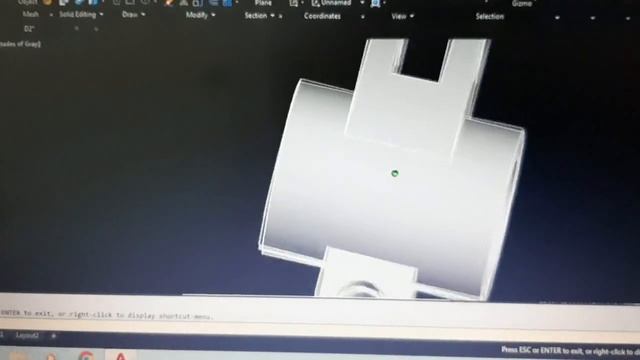The height and width of the screenshot is (360, 640).
Task: Switch to the Layout2 tab
Action: 27,336
